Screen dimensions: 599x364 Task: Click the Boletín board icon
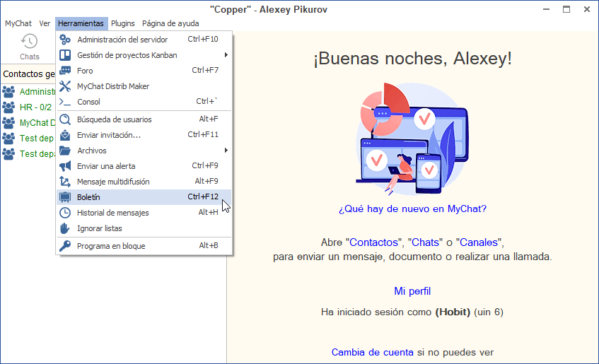pyautogui.click(x=65, y=197)
